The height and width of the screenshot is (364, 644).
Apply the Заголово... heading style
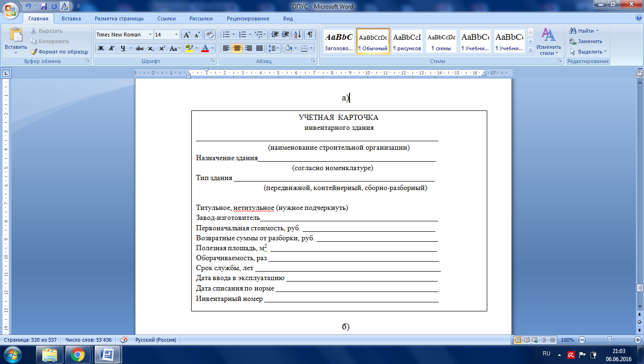tap(339, 41)
